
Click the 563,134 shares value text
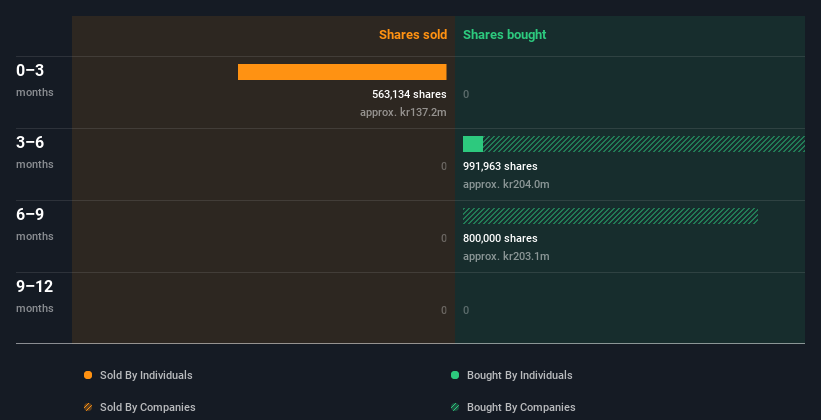point(409,94)
